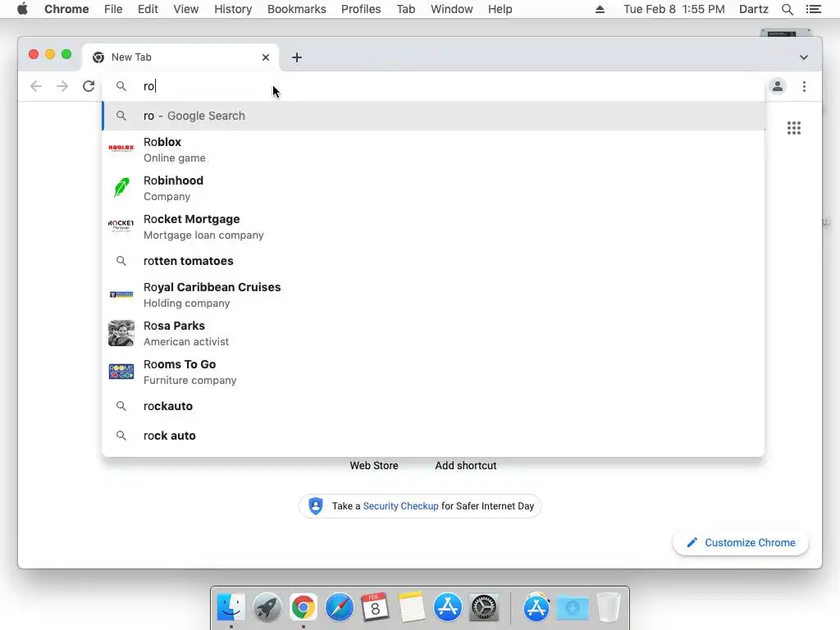Open the Chrome three-dot menu
The width and height of the screenshot is (840, 630).
coord(804,86)
